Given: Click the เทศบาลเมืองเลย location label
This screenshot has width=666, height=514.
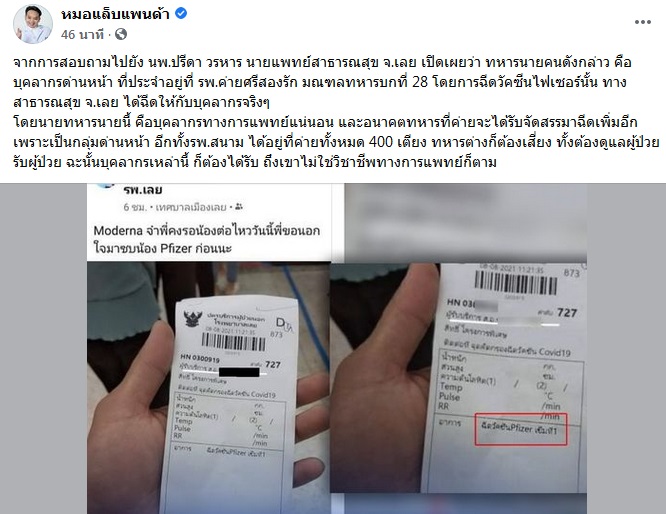Looking at the screenshot, I should pyautogui.click(x=190, y=207).
